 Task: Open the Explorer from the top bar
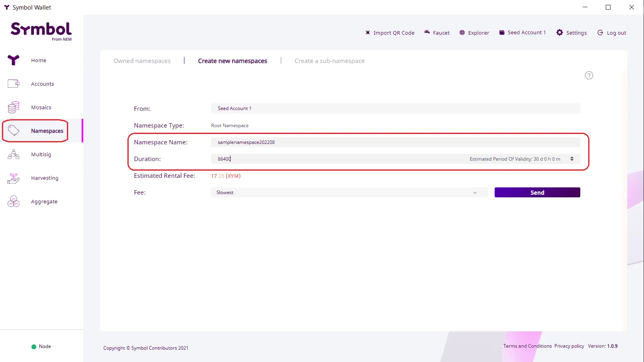tap(474, 33)
